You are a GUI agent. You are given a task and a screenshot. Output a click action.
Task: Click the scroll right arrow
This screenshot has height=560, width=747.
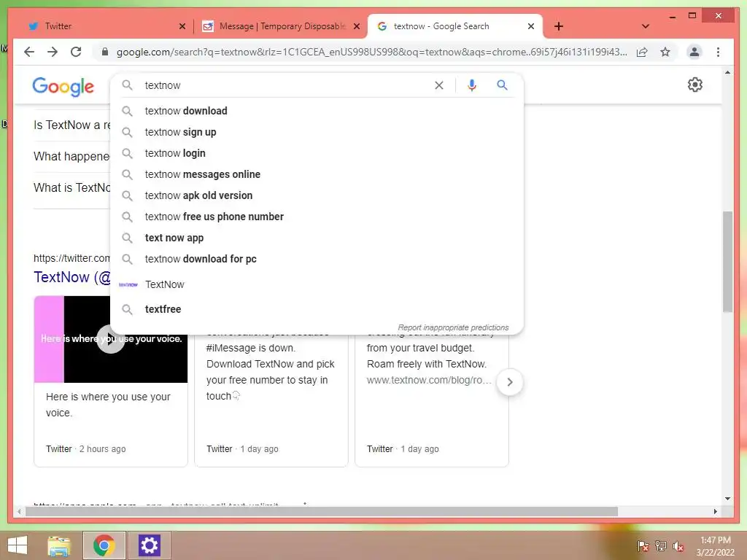coord(715,511)
